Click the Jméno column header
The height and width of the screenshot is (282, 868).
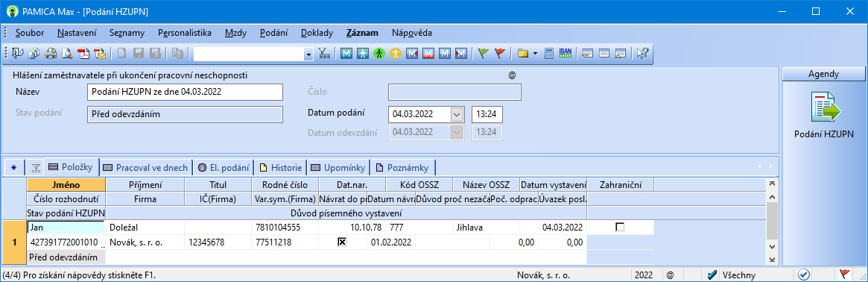tap(66, 184)
